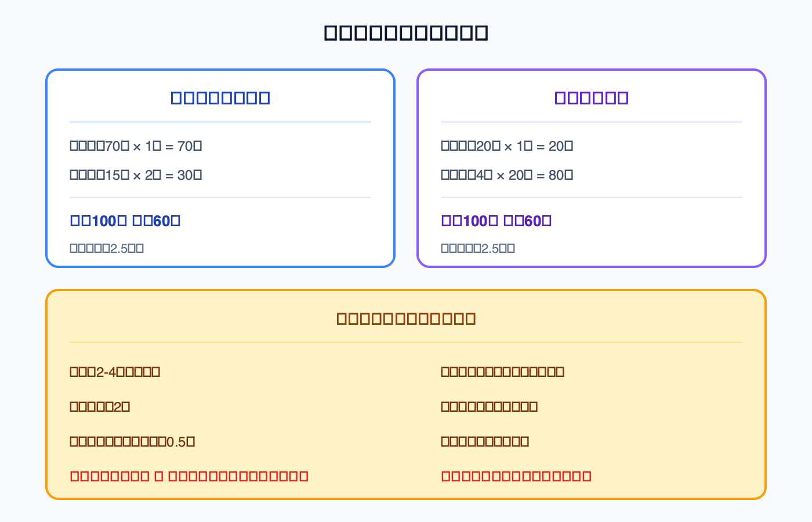Screen dimensions: 812x522
Task: Click the gray 2.5 note in purple card
Action: pos(478,248)
